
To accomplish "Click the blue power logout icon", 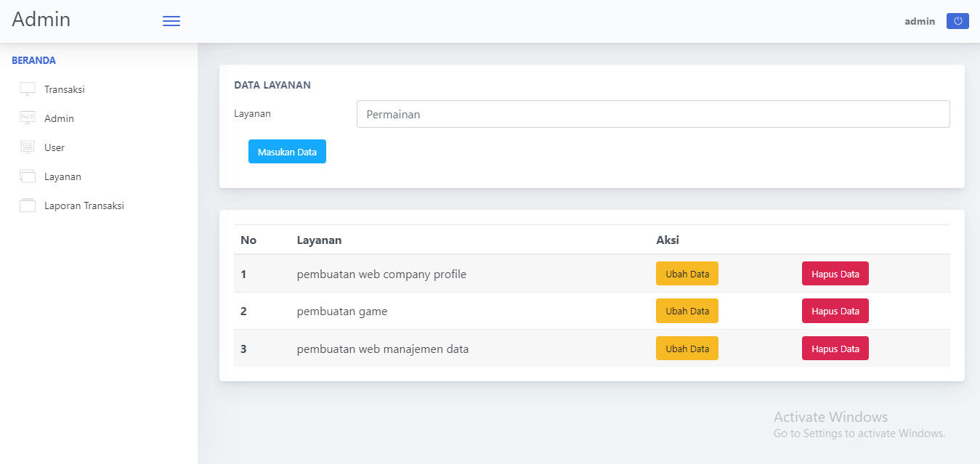I will pos(957,21).
